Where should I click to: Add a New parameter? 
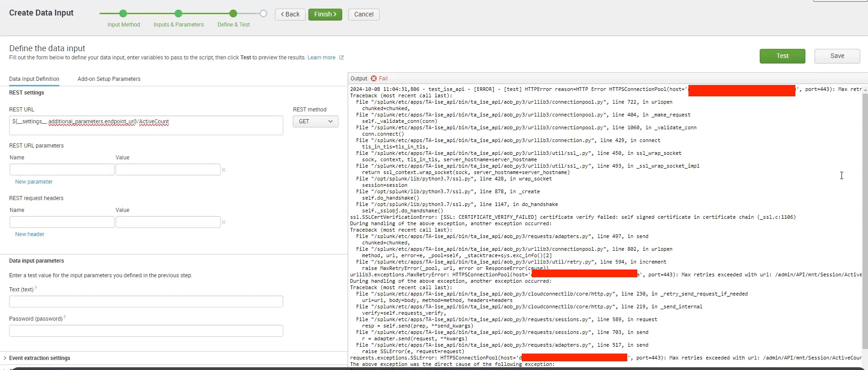34,182
